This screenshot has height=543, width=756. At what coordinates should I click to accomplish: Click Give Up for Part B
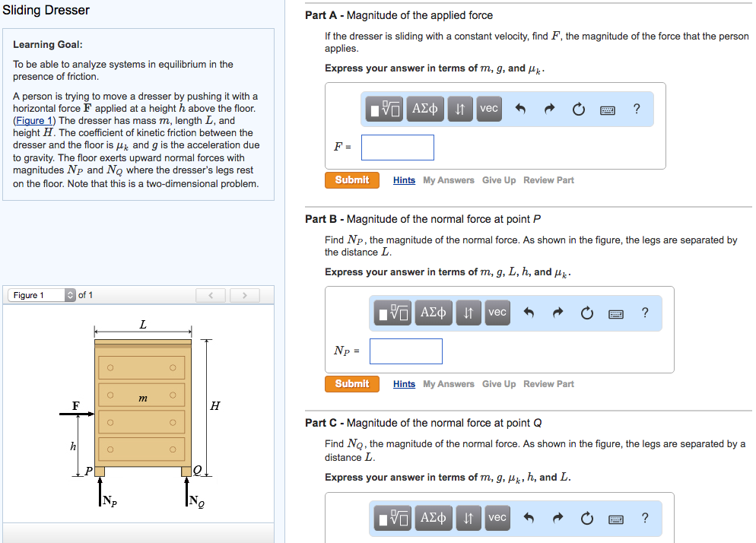click(499, 384)
